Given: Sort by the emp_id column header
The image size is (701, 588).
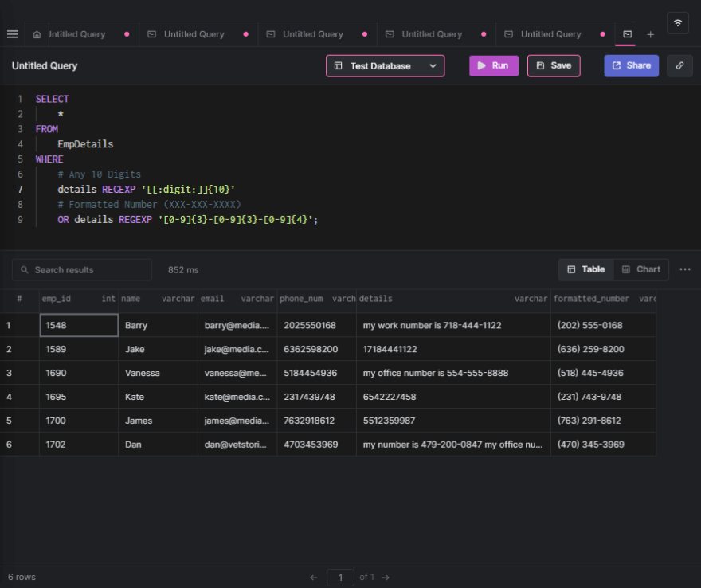Looking at the screenshot, I should pyautogui.click(x=79, y=299).
